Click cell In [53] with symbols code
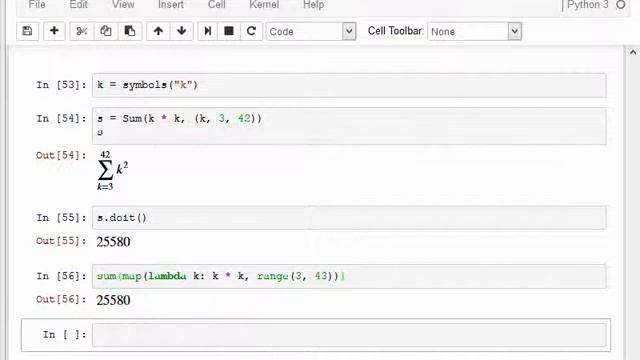640x360 pixels. (349, 85)
